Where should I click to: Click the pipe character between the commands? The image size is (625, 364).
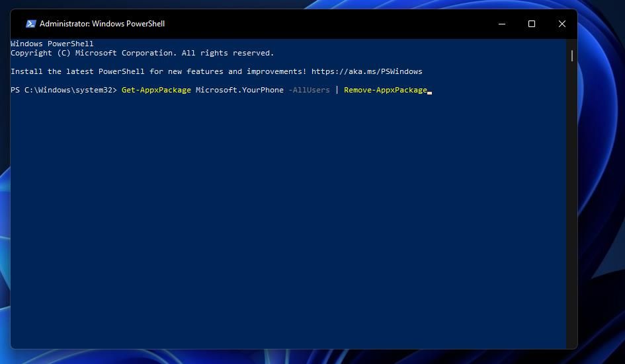(x=337, y=90)
